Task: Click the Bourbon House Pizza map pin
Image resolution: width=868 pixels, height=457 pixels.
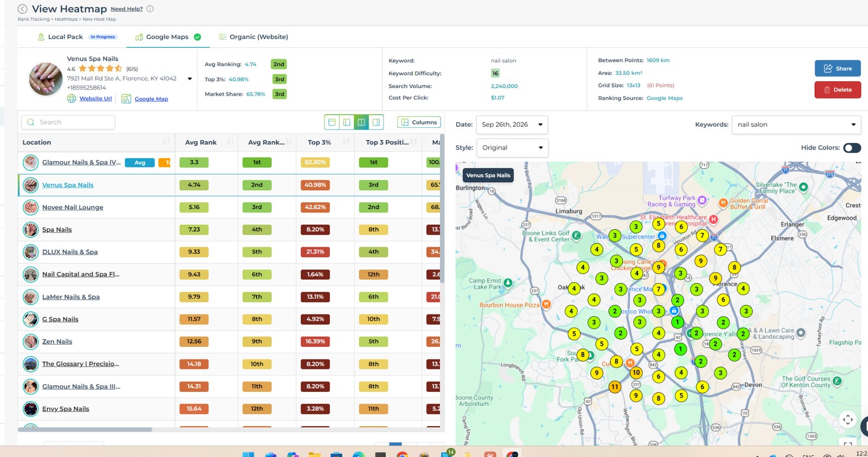Action: (x=546, y=304)
